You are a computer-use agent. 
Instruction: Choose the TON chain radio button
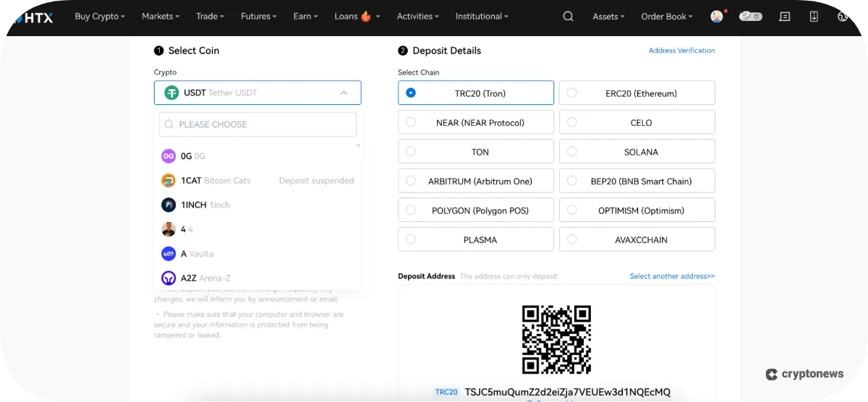click(x=411, y=152)
